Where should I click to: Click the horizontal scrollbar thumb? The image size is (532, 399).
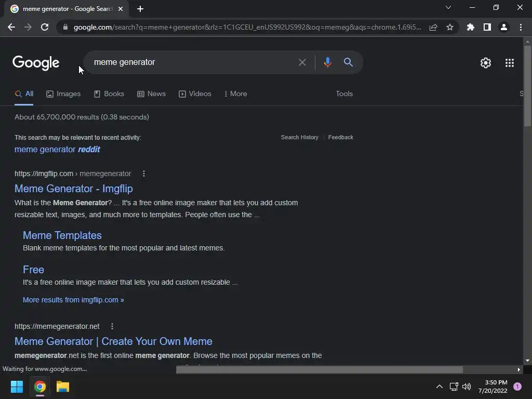coord(320,369)
